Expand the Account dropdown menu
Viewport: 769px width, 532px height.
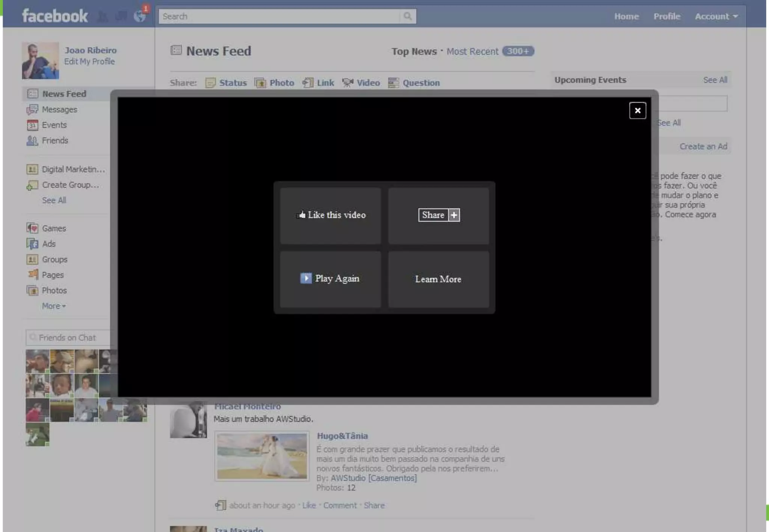pyautogui.click(x=716, y=17)
